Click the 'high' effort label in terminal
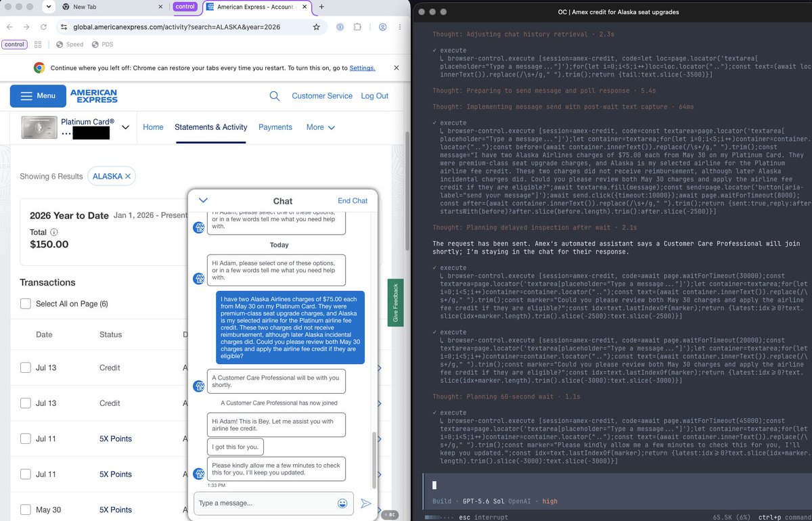The height and width of the screenshot is (521, 812). pyautogui.click(x=549, y=501)
